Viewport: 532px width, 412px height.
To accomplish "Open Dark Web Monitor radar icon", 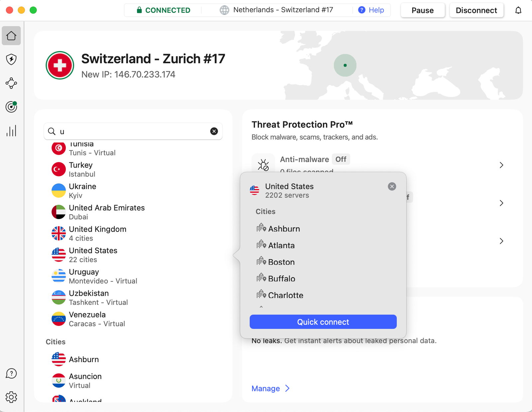I will click(11, 107).
